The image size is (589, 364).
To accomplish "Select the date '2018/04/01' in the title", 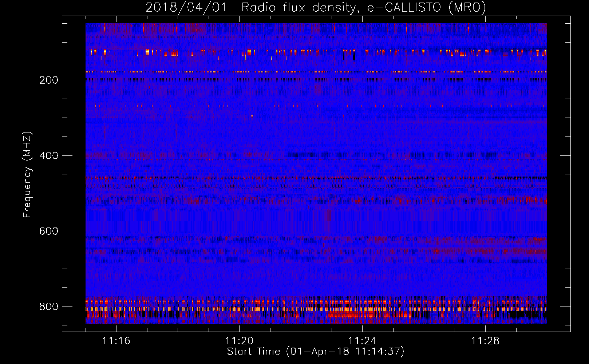I will click(x=186, y=7).
